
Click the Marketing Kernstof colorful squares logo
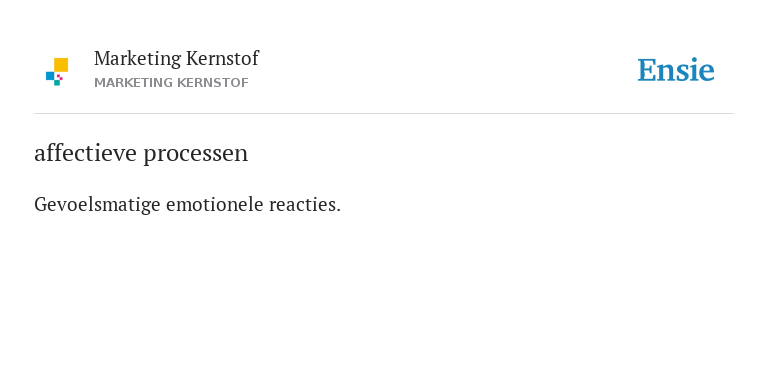[x=57, y=72]
